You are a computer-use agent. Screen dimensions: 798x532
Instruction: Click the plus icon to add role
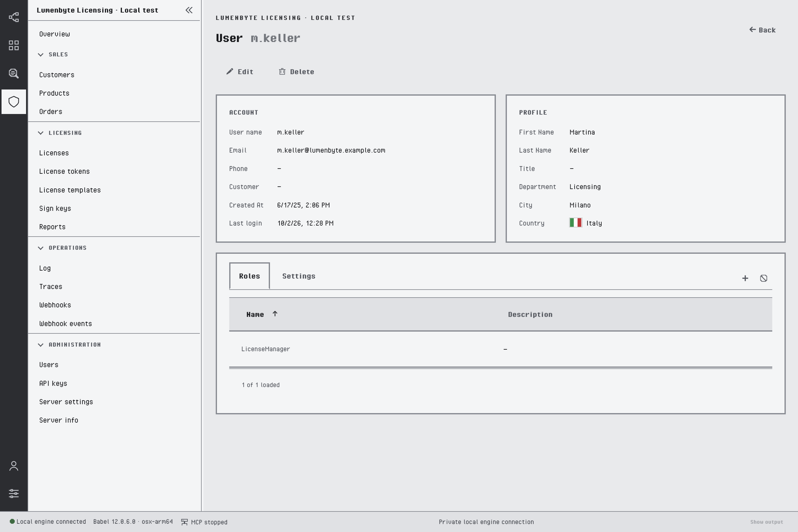[745, 278]
